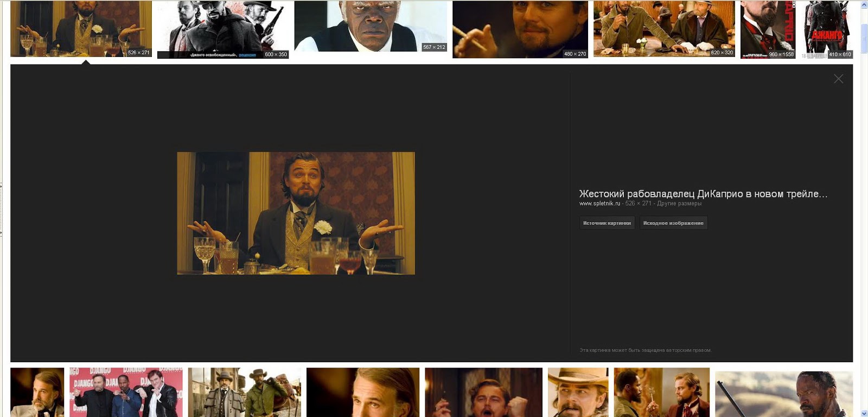The image size is (868, 417).
Task: Visit the www.spletnik.ru source link
Action: [x=599, y=204]
